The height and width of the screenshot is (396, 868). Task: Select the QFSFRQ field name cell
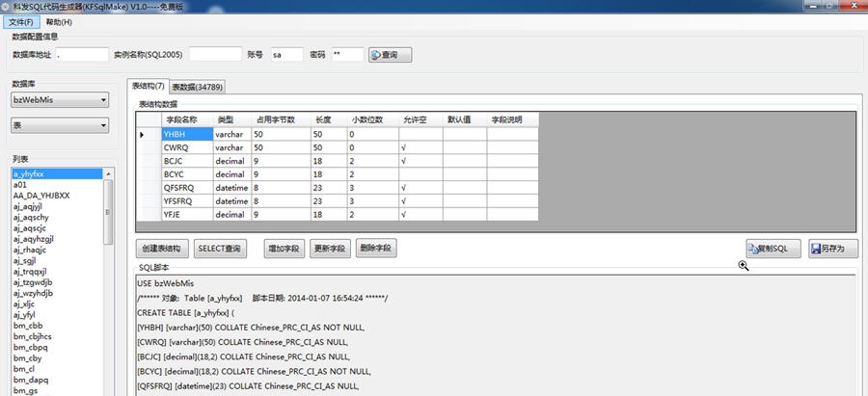tap(187, 188)
